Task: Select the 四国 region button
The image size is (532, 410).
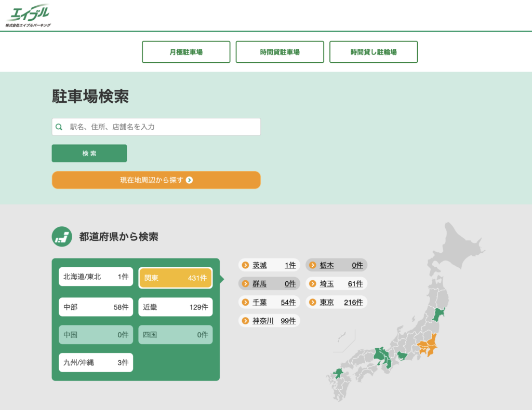Action: tap(176, 335)
